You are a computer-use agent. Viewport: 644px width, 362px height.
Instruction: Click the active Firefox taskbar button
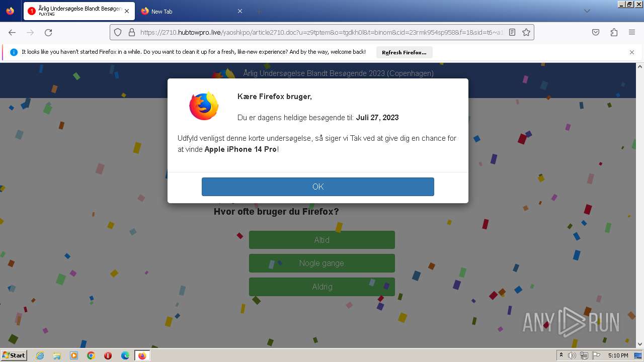pyautogui.click(x=142, y=355)
